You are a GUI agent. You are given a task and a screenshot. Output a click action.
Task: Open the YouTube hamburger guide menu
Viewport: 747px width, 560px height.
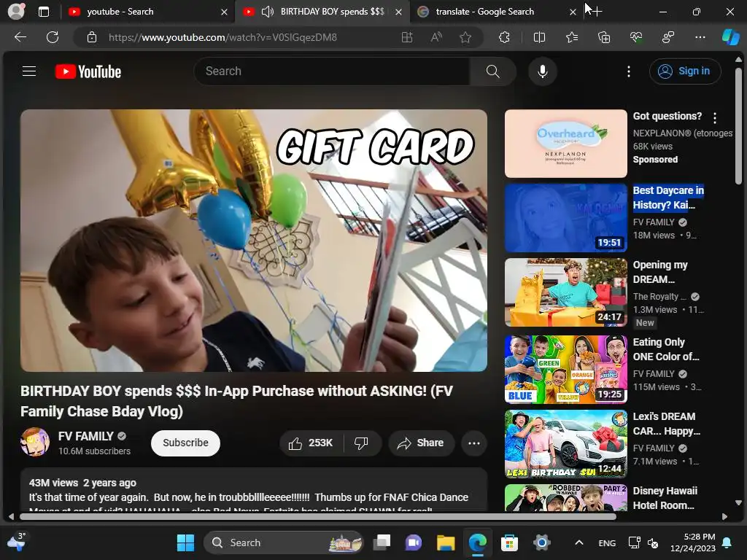pyautogui.click(x=29, y=71)
